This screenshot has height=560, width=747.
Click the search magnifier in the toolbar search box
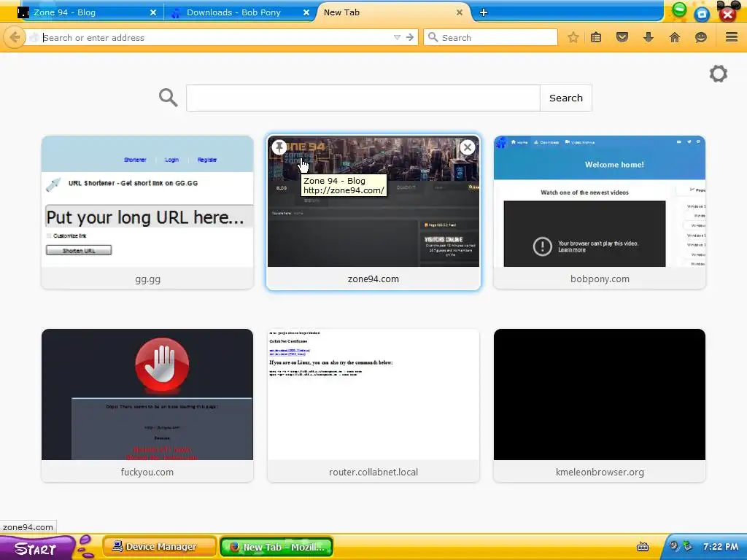(433, 37)
